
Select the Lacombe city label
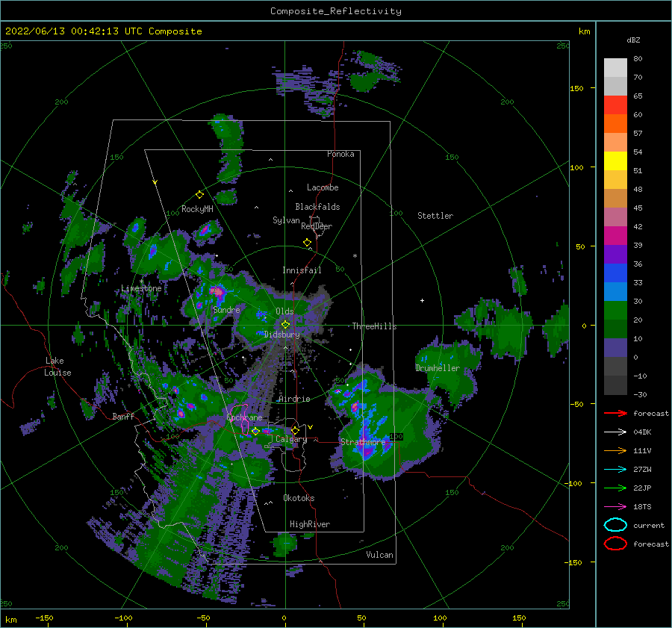pyautogui.click(x=323, y=187)
